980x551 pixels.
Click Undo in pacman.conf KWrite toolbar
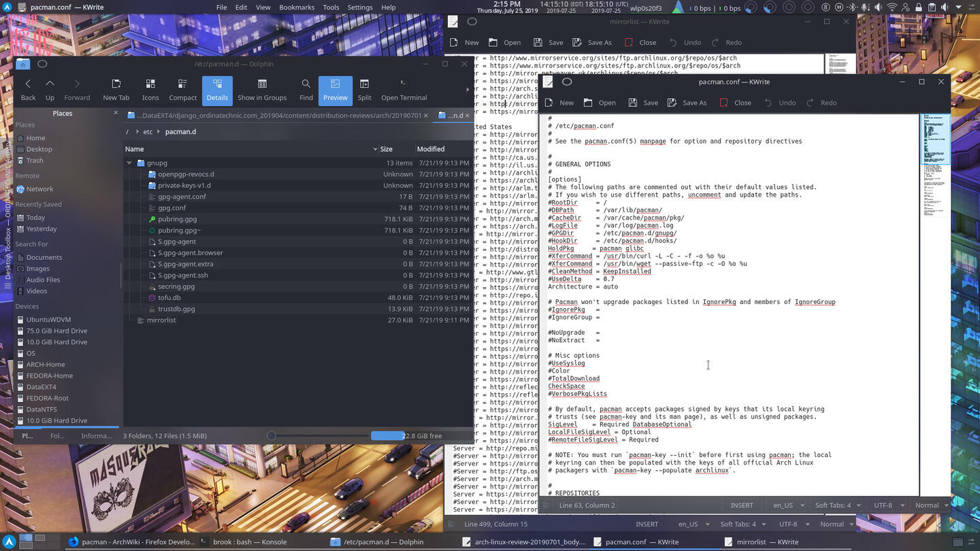(780, 103)
